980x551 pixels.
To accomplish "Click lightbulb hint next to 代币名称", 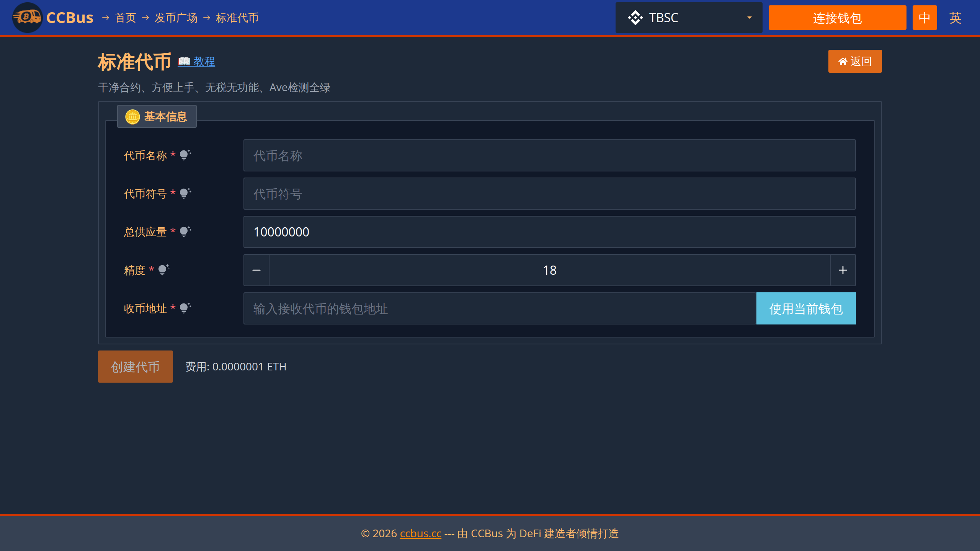I will (185, 155).
